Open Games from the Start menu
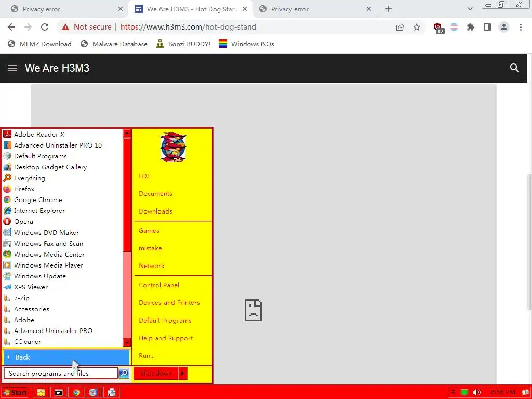This screenshot has width=532, height=399. click(x=149, y=230)
